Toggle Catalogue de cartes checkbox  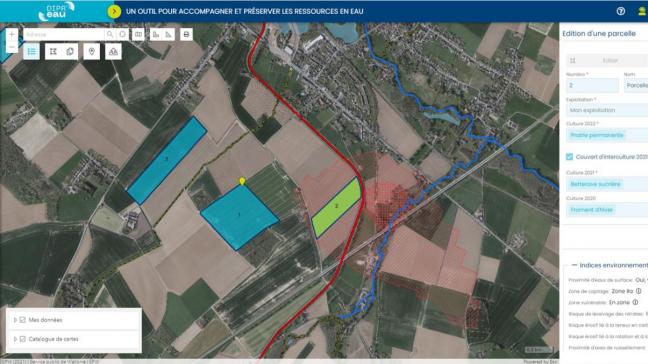tap(23, 339)
